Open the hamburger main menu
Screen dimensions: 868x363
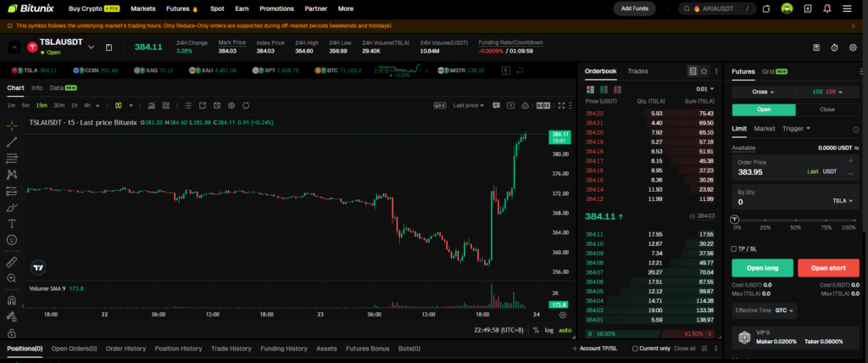pyautogui.click(x=847, y=8)
